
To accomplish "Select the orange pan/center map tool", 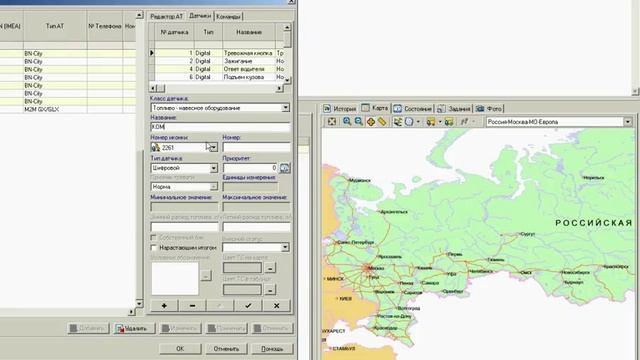I will coord(371,122).
